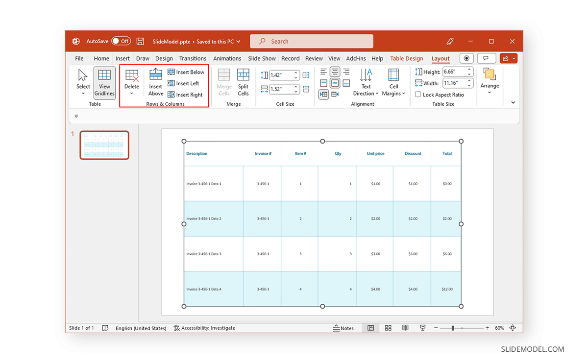
Task: Open the Insert Above tool
Action: coord(155,82)
